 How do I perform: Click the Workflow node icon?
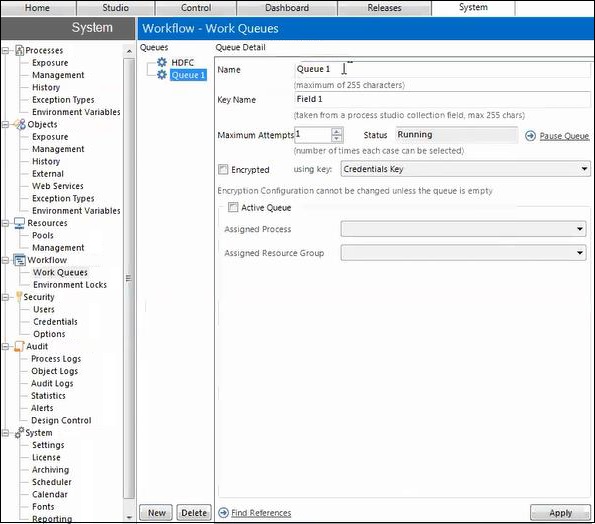(19, 260)
